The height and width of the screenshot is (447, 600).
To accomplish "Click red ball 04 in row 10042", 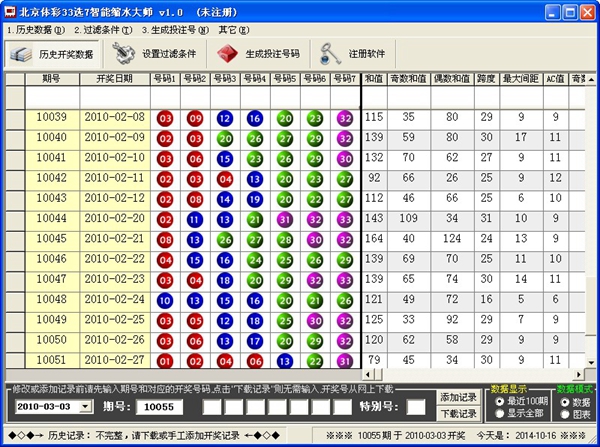I will [225, 179].
